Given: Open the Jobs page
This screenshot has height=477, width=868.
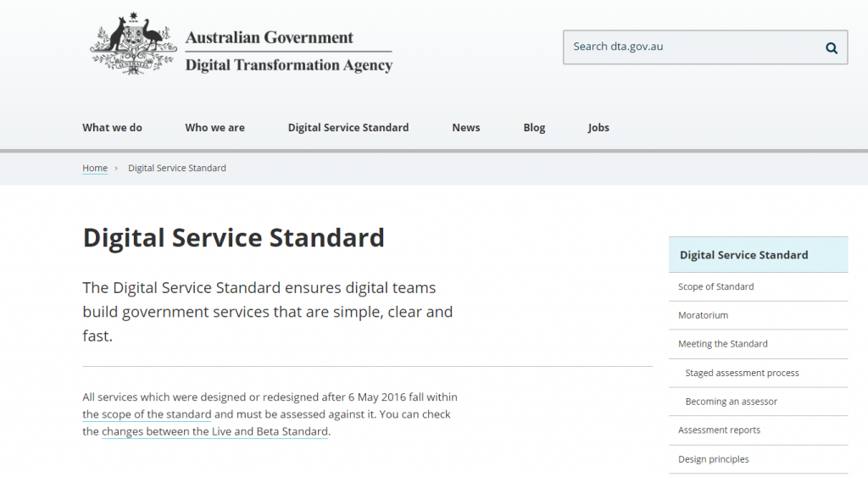Looking at the screenshot, I should point(598,128).
